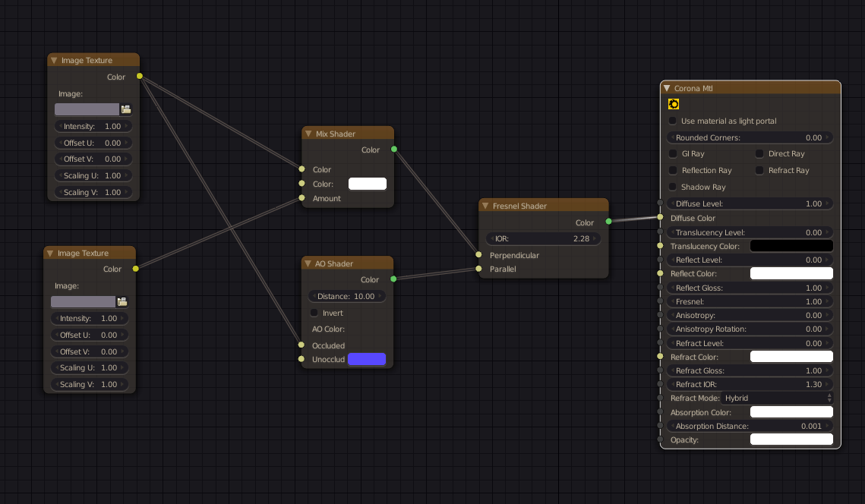Toggle the Direct Ray checkbox
865x504 pixels.
759,154
